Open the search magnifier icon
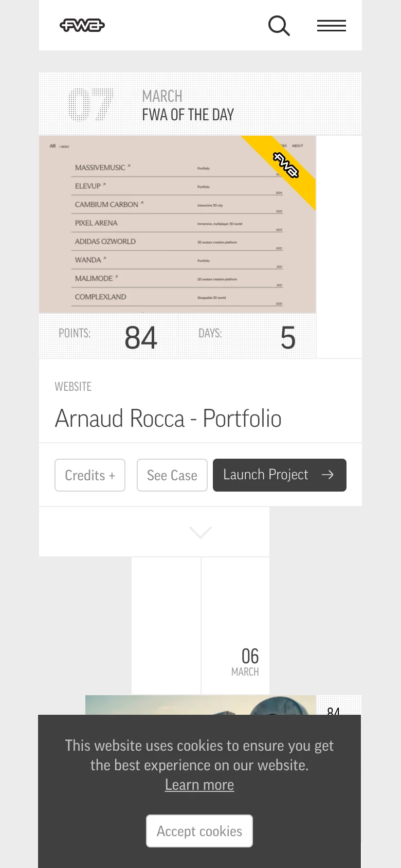Screen dimensions: 401x868 (x=279, y=26)
